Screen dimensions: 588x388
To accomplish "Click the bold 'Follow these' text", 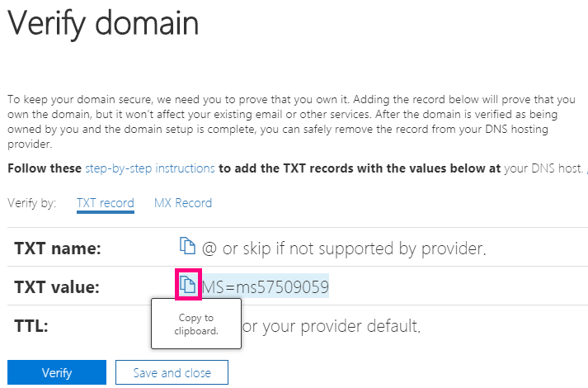I will point(45,168).
